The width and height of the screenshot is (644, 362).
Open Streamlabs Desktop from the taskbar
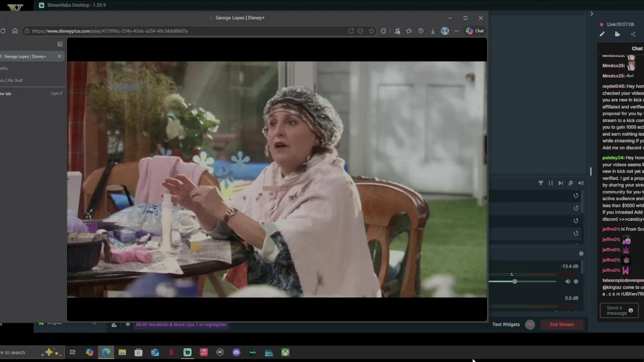[187, 352]
